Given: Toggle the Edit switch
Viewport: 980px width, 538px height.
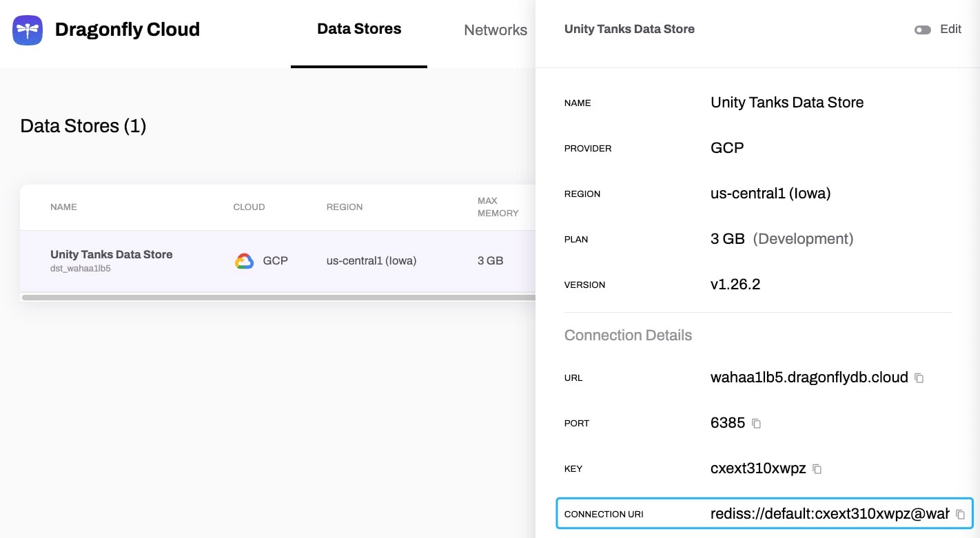Looking at the screenshot, I should click(923, 30).
